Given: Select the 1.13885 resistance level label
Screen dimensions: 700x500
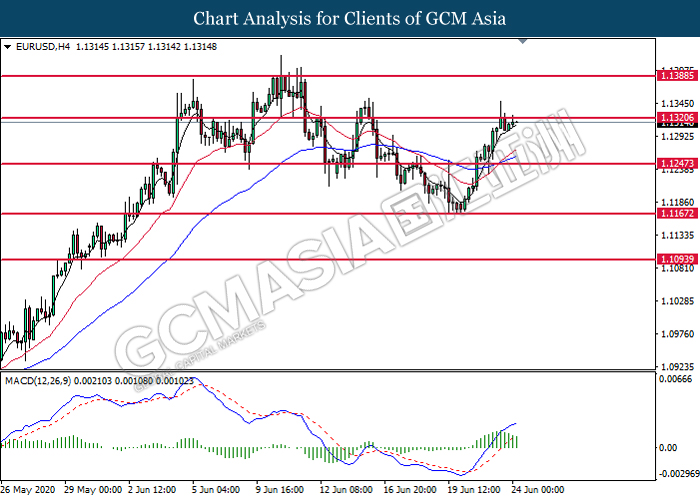Looking at the screenshot, I should [677, 75].
